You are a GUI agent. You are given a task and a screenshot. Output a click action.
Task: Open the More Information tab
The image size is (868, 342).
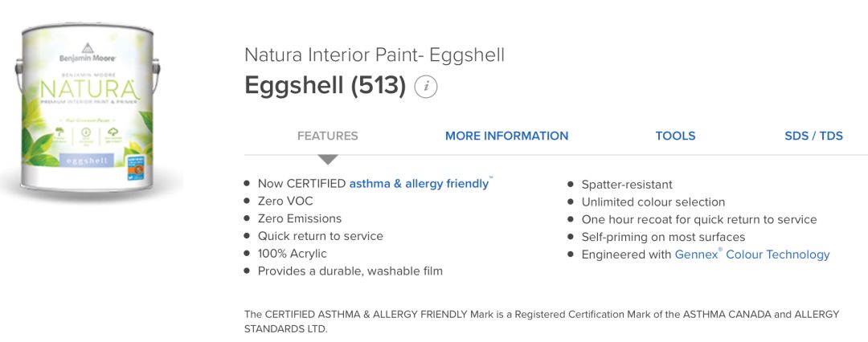tap(506, 136)
